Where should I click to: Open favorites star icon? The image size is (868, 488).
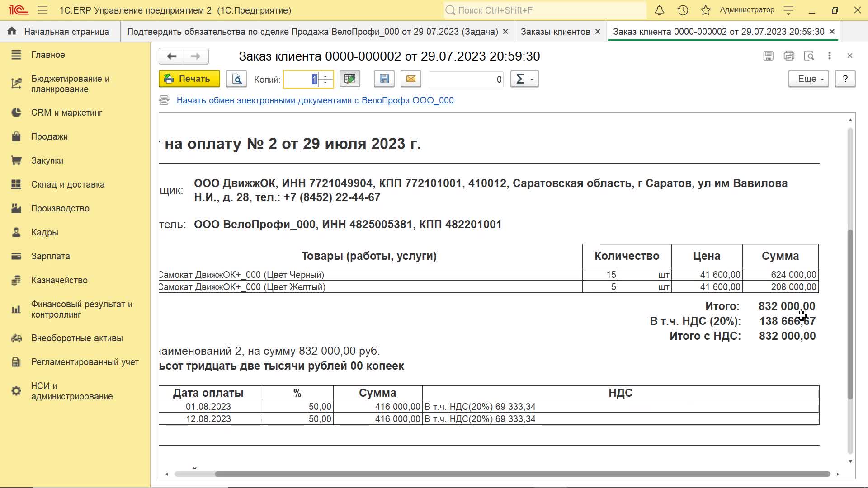click(705, 10)
